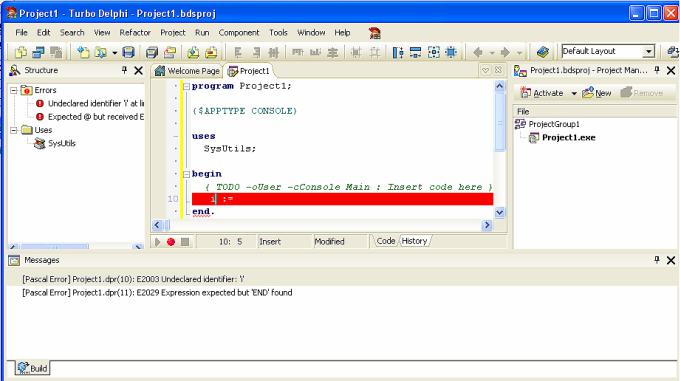Click the New button in Project Manager
680x381 pixels.
pos(597,93)
